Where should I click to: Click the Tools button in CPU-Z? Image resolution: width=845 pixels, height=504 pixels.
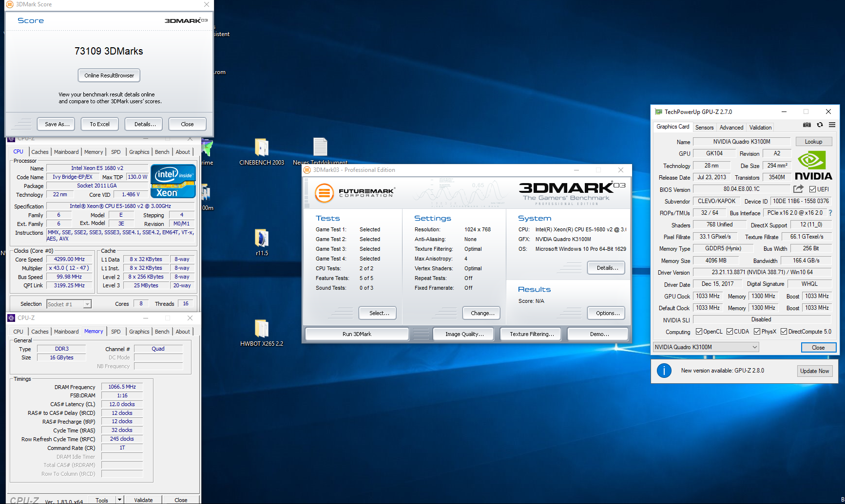[102, 500]
